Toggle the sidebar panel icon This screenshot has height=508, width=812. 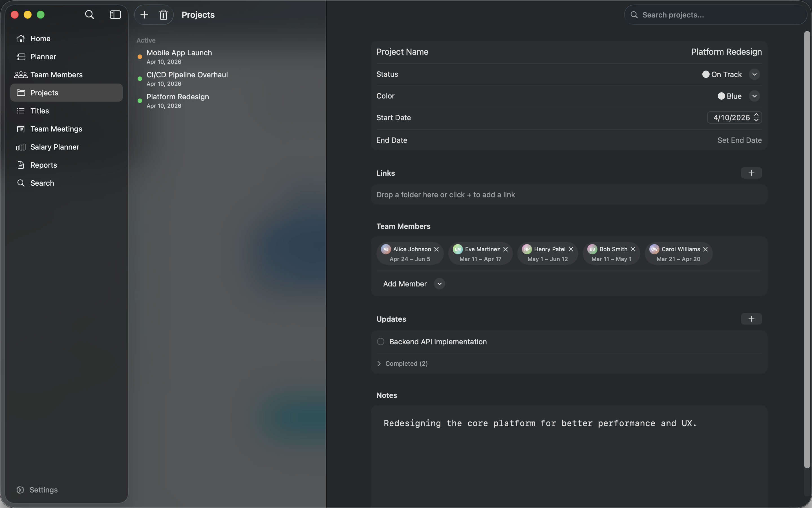(115, 15)
